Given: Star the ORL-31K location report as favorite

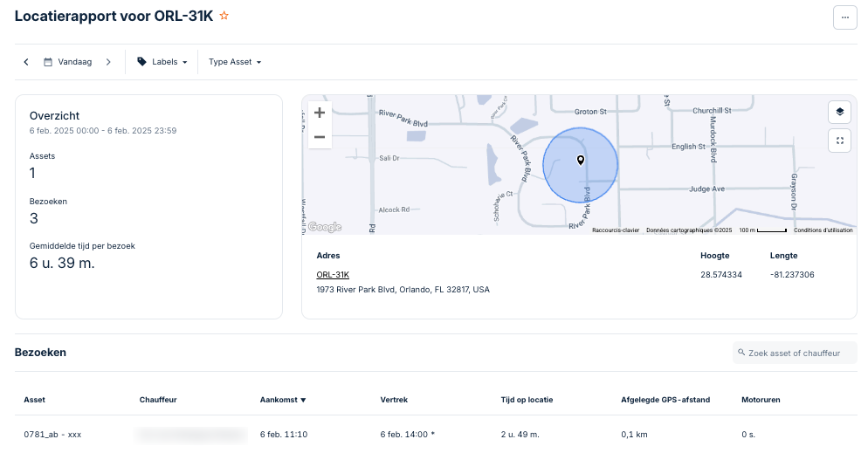Looking at the screenshot, I should point(224,16).
